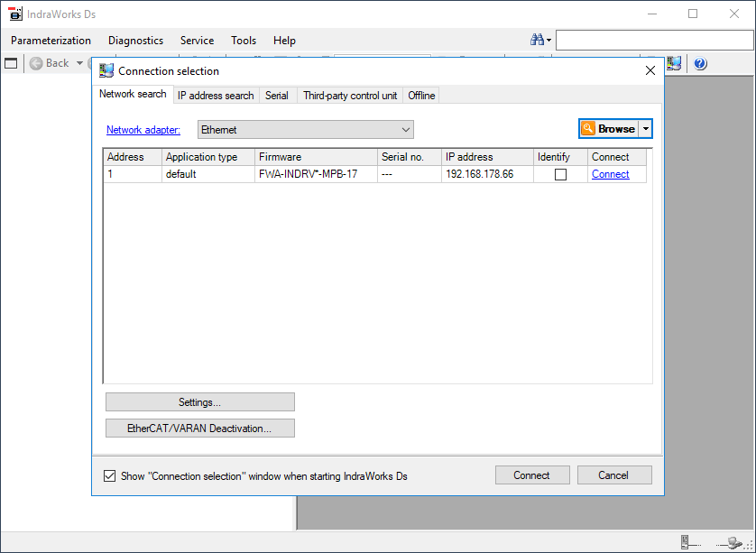The width and height of the screenshot is (756, 553).
Task: Click the EtherCAT/VARAN Deactivation... button
Action: (x=200, y=429)
